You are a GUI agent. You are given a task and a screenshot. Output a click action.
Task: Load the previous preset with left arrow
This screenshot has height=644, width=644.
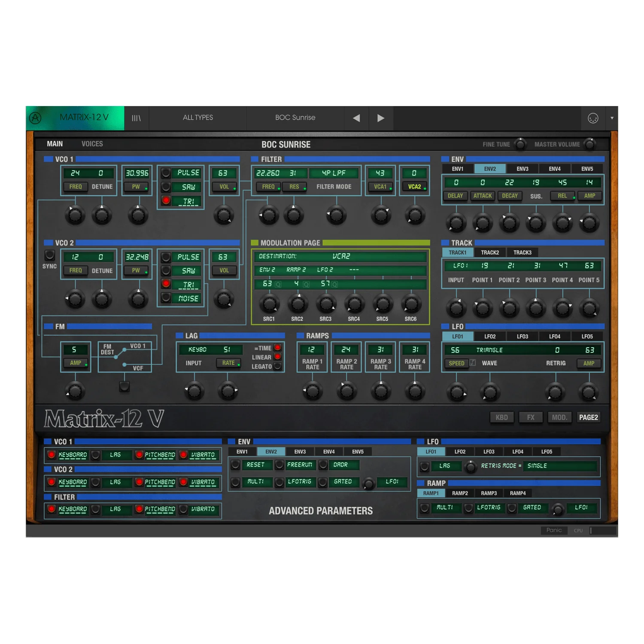(356, 118)
